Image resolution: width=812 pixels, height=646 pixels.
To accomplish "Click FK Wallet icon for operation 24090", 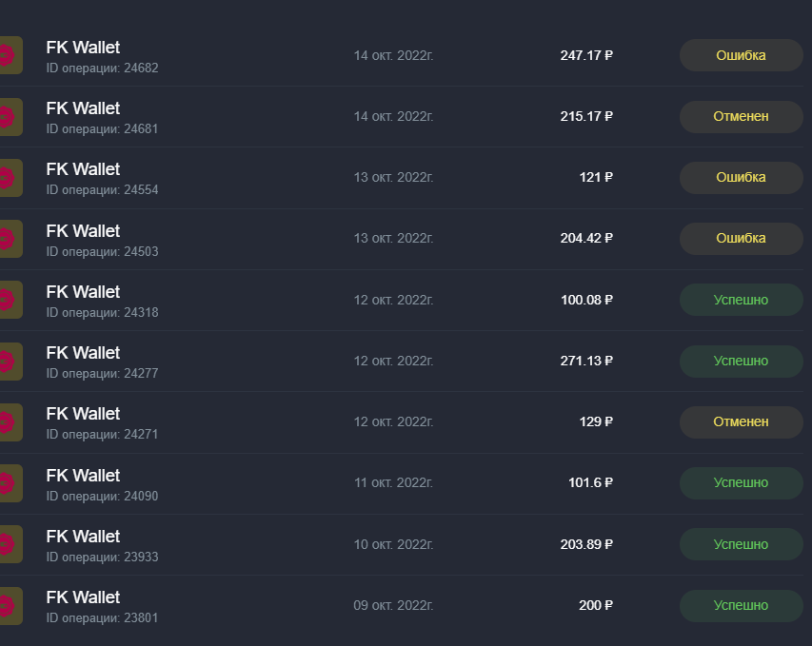I will pos(10,483).
